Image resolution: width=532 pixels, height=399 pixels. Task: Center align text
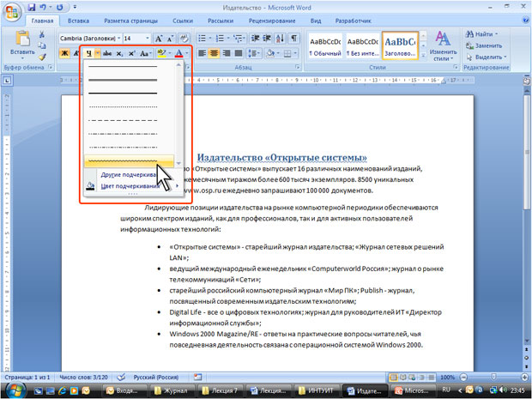214,53
